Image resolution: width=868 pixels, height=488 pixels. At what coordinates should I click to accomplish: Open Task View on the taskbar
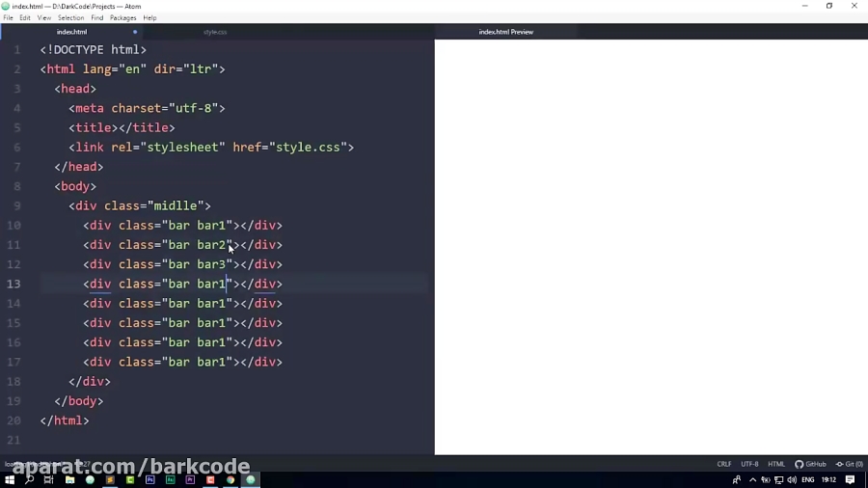pos(49,479)
